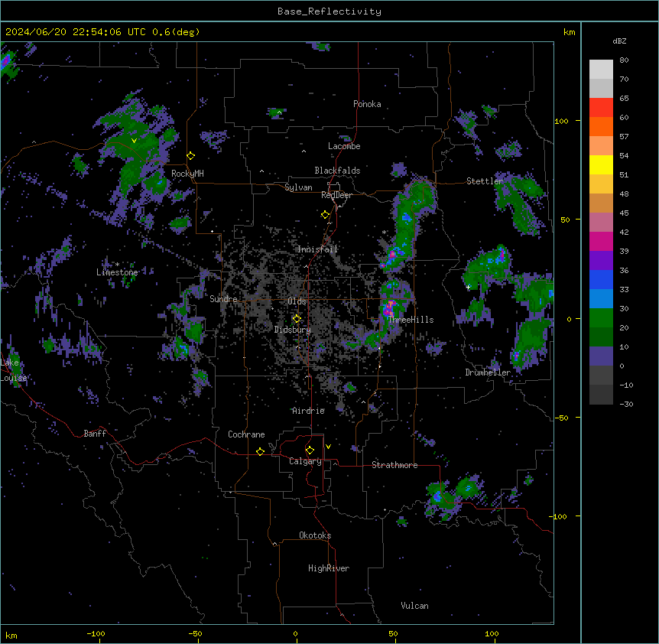Select the dark green 10-20 dBZ swatch
The image size is (659, 644).
click(601, 337)
